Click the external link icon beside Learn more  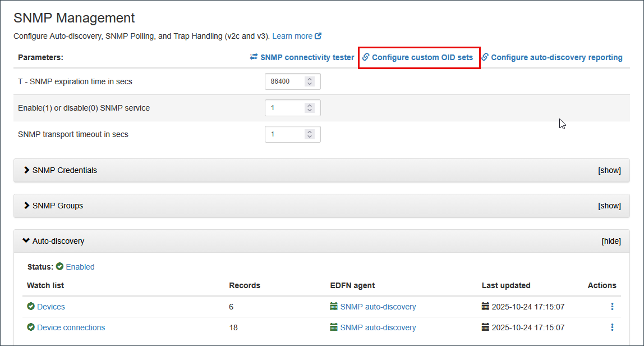(x=318, y=36)
